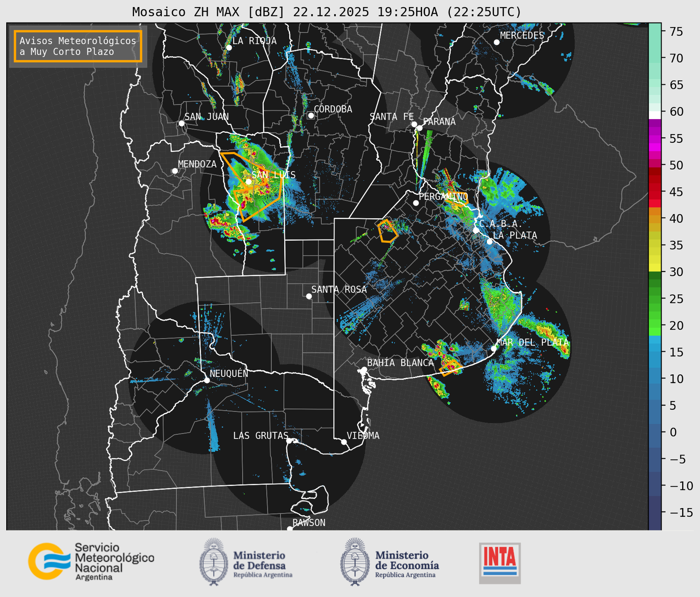Viewport: 700px width, 597px height.
Task: Select the MENDOZA city label
Action: pos(197,164)
